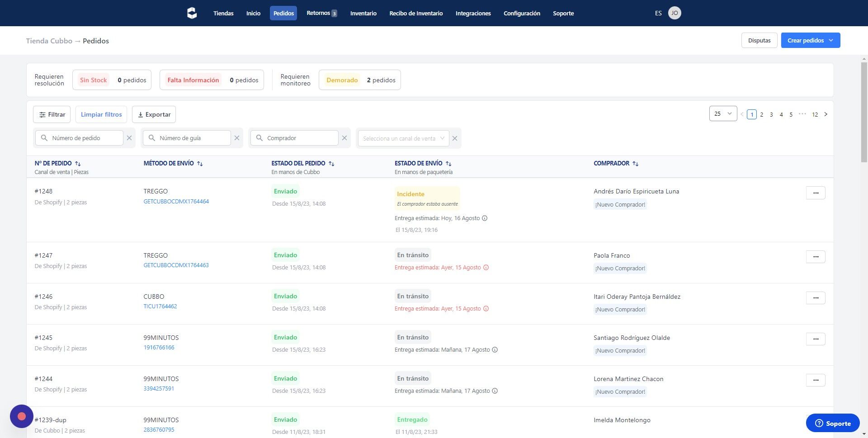Open the Crear pedidos chevron menu
Screen dimensions: 868x438
tap(831, 40)
